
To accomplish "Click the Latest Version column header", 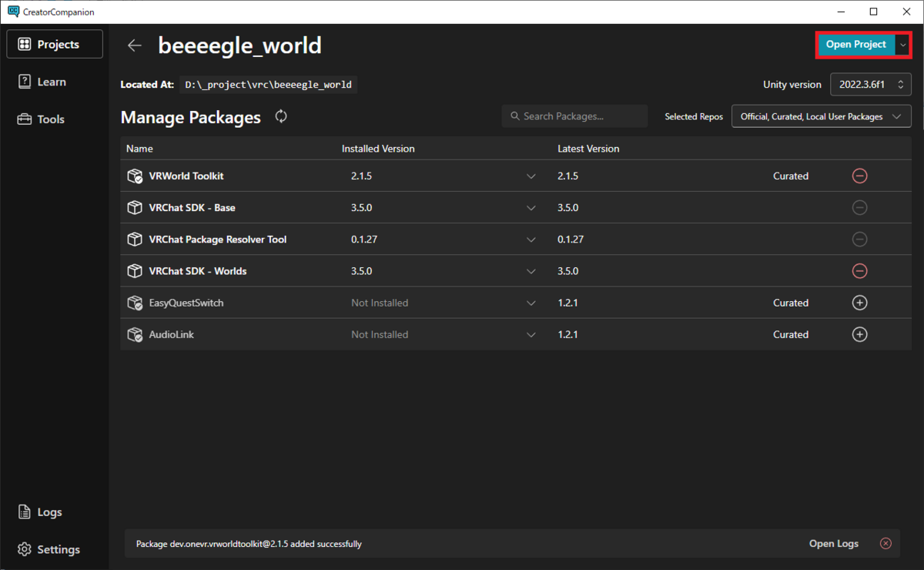I will [588, 149].
